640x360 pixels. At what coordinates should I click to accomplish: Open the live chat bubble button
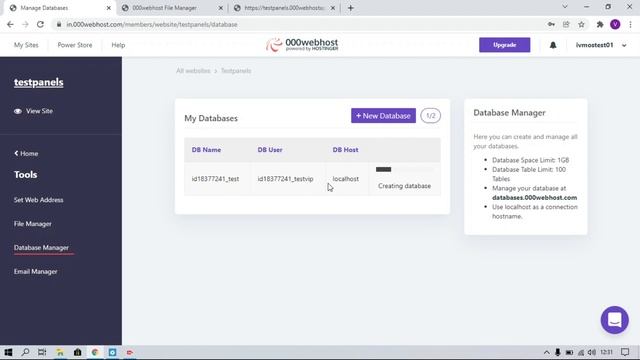click(614, 320)
